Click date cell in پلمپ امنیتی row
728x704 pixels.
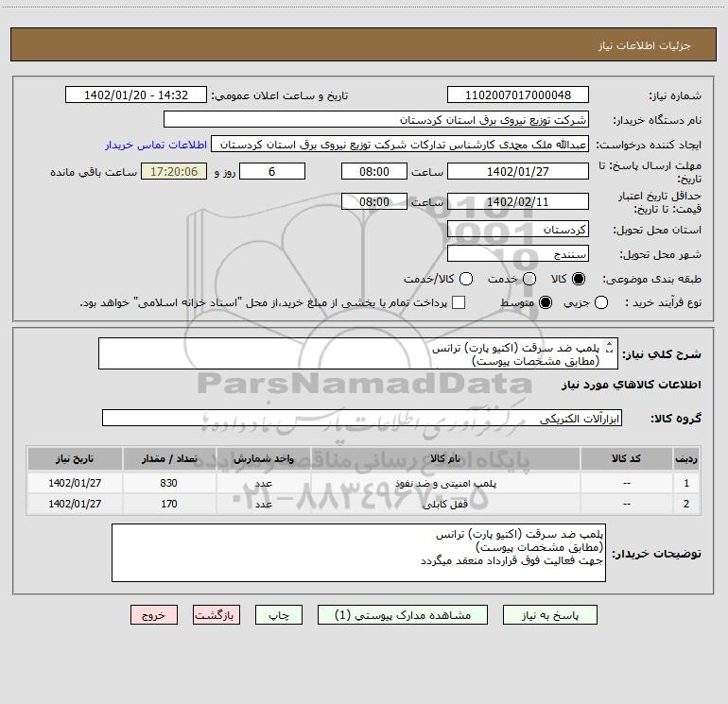[75, 483]
